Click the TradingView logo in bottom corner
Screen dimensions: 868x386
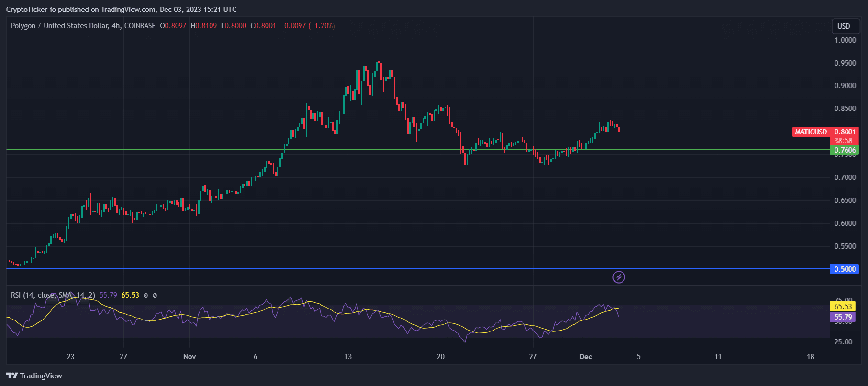(34, 375)
